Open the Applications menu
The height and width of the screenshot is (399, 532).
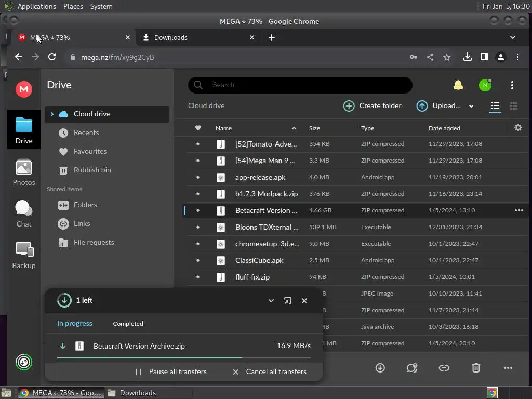37,6
